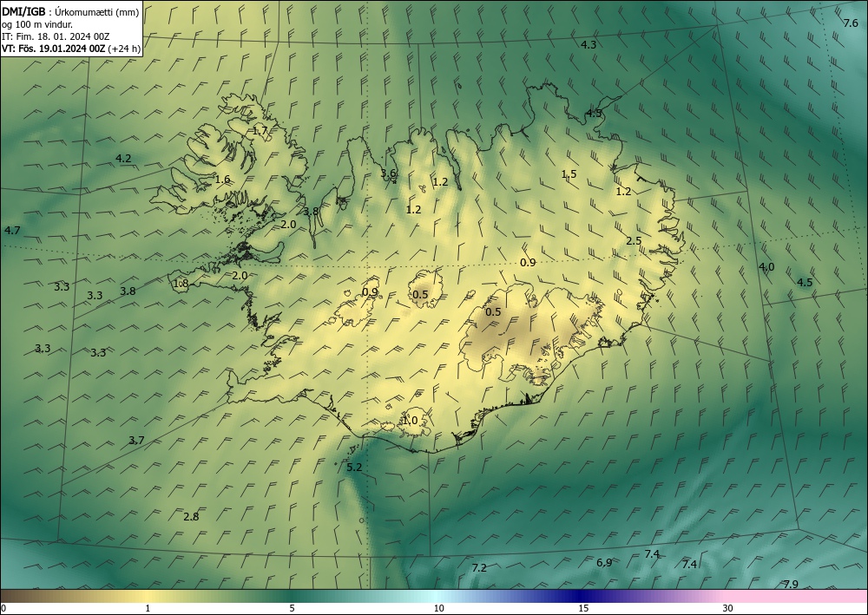Click the 1.6 value in the Westfjords

pyautogui.click(x=222, y=180)
